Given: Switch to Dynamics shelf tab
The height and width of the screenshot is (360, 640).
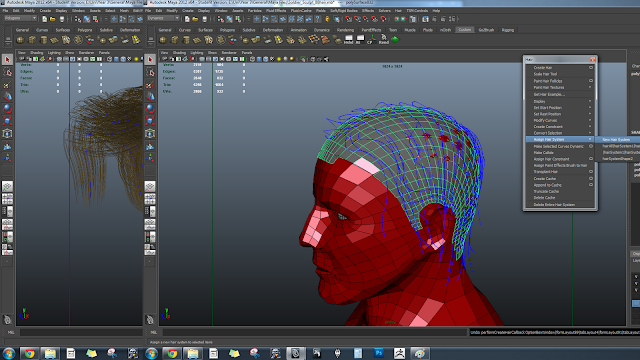Looking at the screenshot, I should [322, 30].
